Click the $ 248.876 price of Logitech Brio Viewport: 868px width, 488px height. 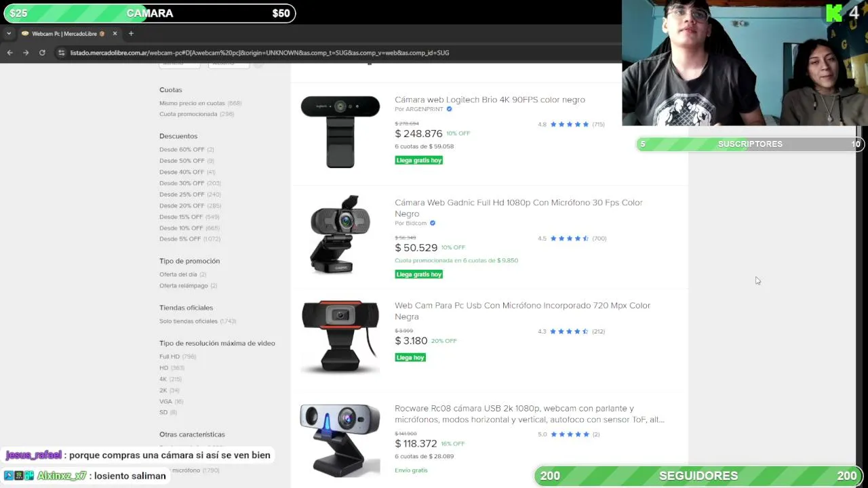point(418,134)
